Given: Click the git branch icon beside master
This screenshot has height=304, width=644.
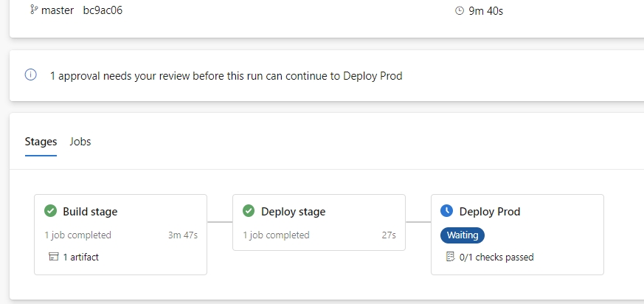Looking at the screenshot, I should 34,10.
